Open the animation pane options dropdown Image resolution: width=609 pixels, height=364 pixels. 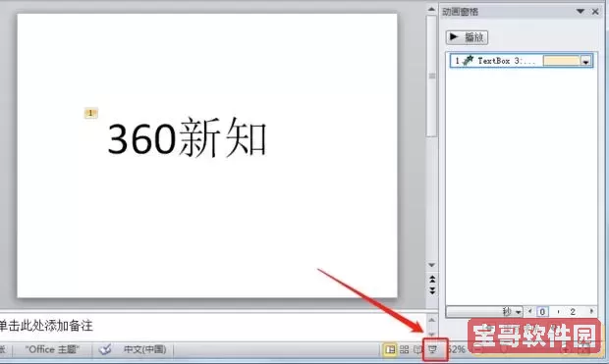(x=581, y=11)
